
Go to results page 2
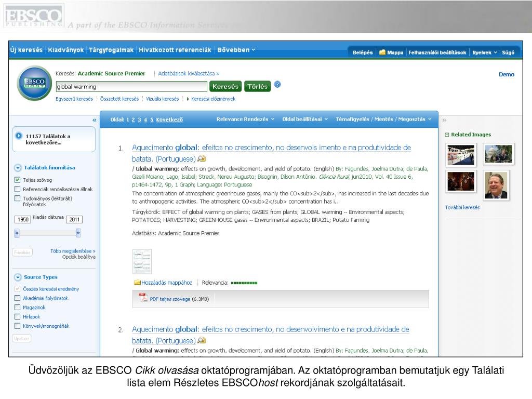(x=134, y=120)
